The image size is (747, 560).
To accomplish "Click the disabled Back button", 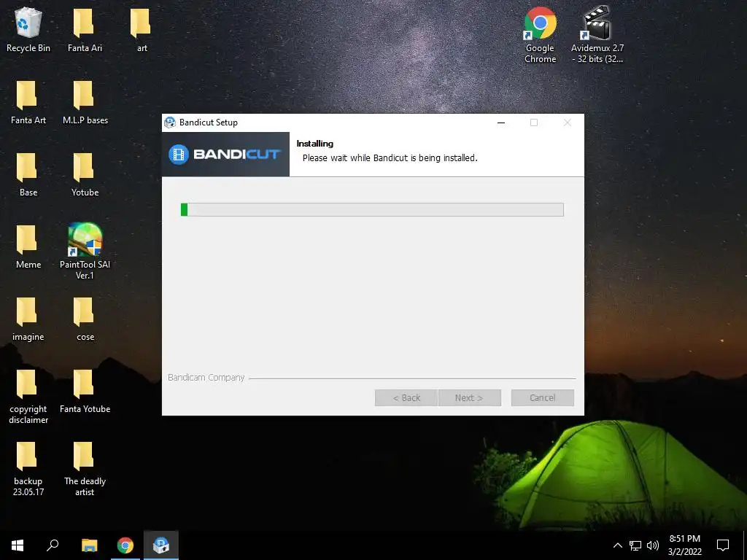I will [406, 397].
